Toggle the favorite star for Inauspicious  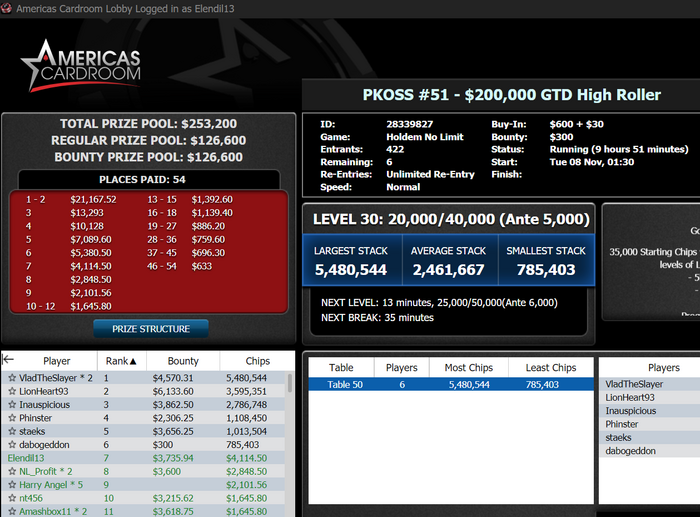[x=12, y=404]
